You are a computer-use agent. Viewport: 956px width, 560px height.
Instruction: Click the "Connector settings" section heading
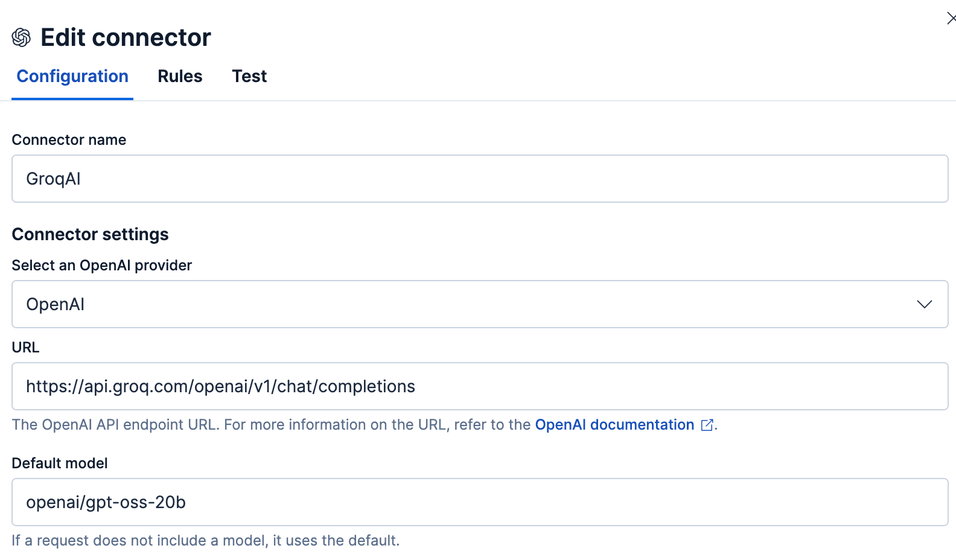tap(90, 234)
